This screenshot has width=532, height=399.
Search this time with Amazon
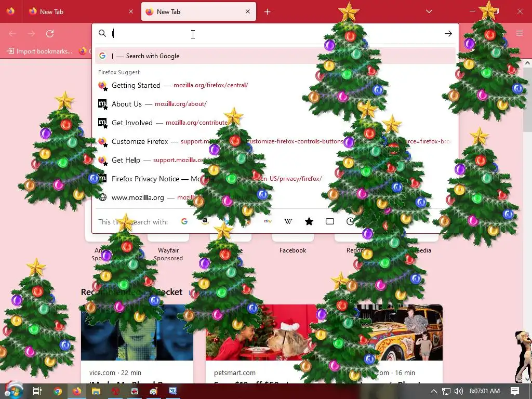tap(205, 221)
